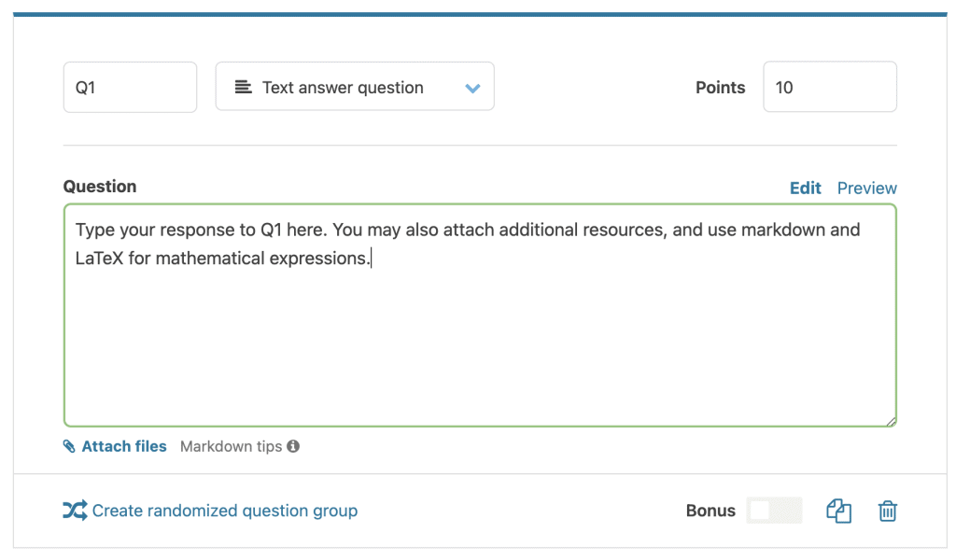Click the text area resize handle
This screenshot has height=560, width=956.
(892, 421)
